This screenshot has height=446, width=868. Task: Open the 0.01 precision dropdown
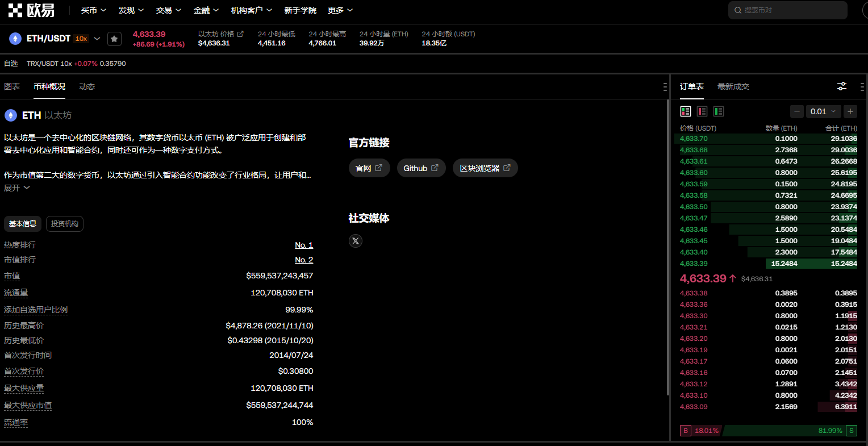pyautogui.click(x=824, y=111)
